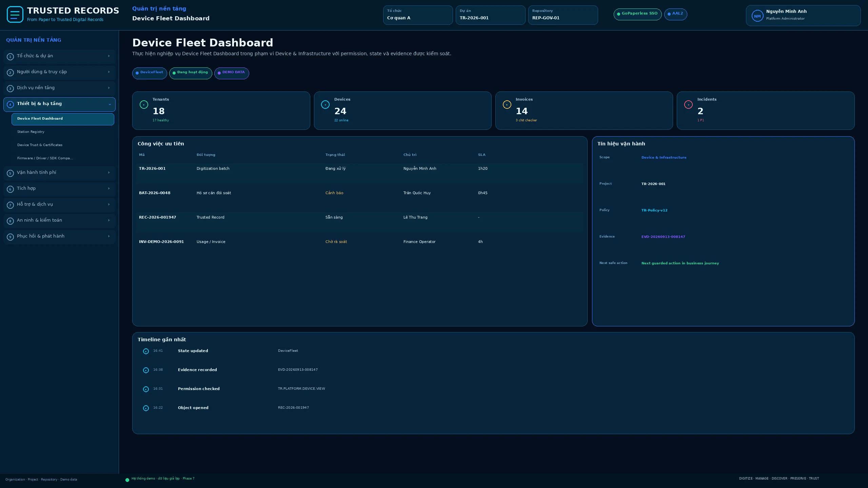Expand Dịch vụ nền tảng chevron

click(x=109, y=88)
